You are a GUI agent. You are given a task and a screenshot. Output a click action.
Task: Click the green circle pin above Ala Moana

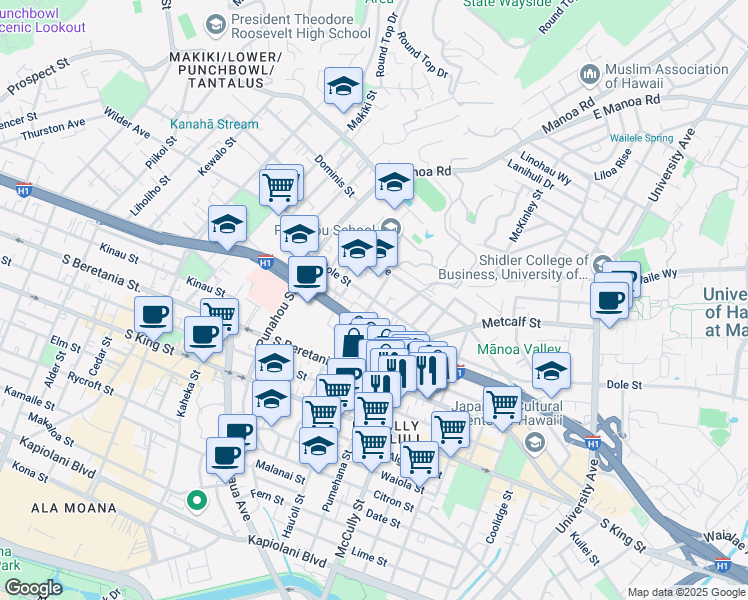(197, 501)
